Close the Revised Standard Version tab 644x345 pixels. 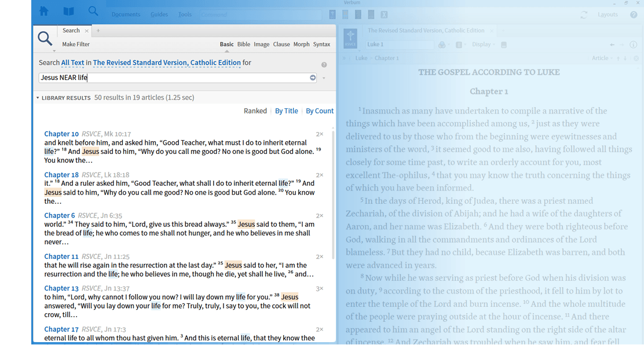tap(492, 31)
